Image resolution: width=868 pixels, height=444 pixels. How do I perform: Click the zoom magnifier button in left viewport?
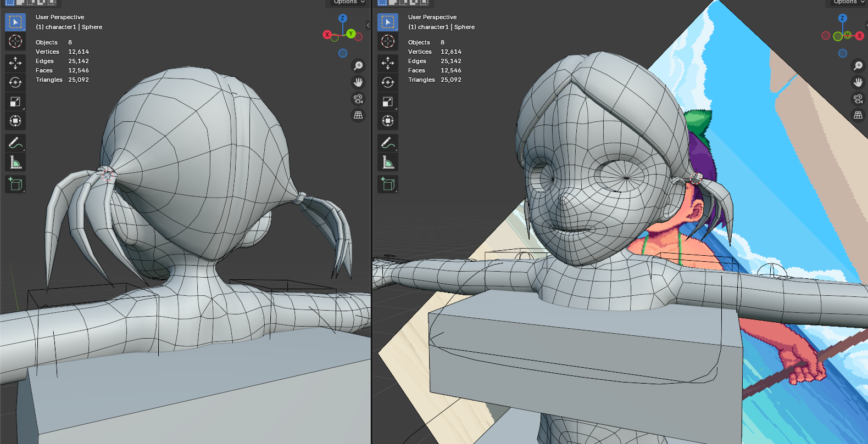(x=358, y=66)
